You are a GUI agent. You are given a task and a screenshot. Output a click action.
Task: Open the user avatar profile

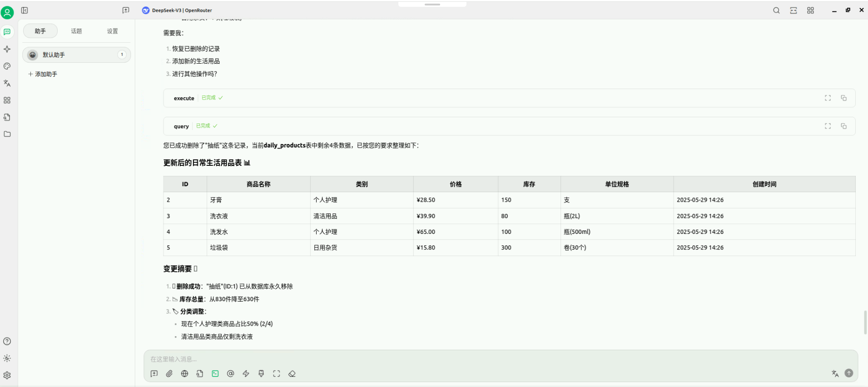7,12
